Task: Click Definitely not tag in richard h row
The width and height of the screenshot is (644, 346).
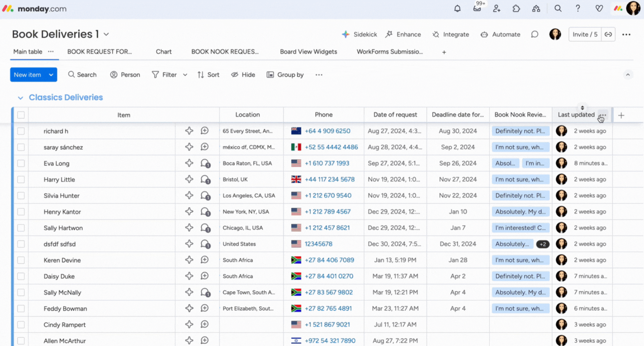Action: pyautogui.click(x=520, y=131)
